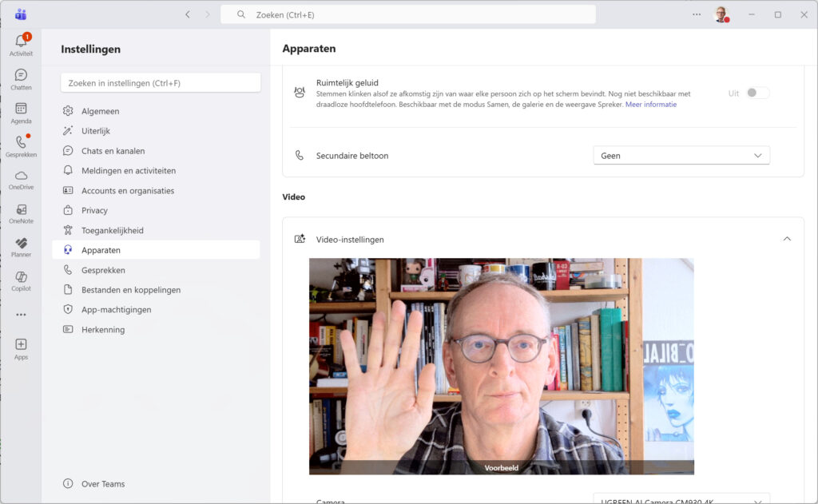Click the Zoeken in instellingen field
The image size is (818, 504).
click(x=161, y=83)
